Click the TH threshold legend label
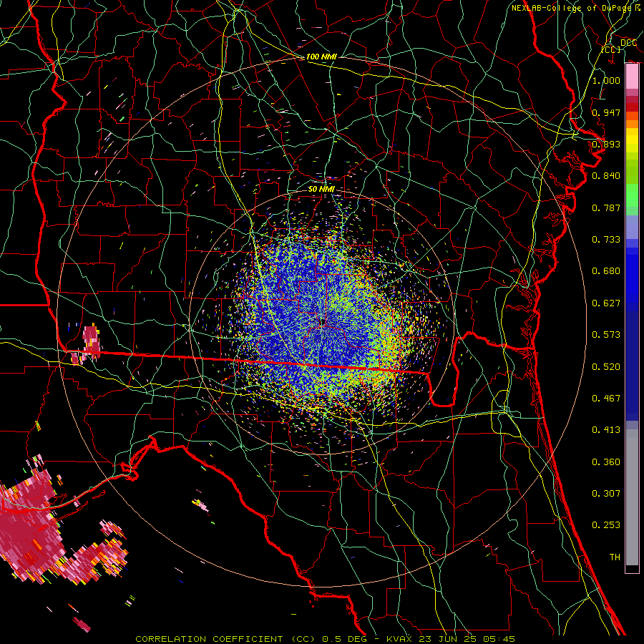The height and width of the screenshot is (644, 644). pos(615,557)
